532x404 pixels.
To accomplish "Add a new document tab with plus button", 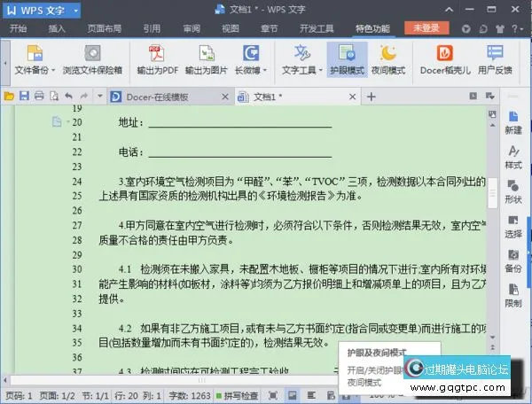I will click(372, 96).
